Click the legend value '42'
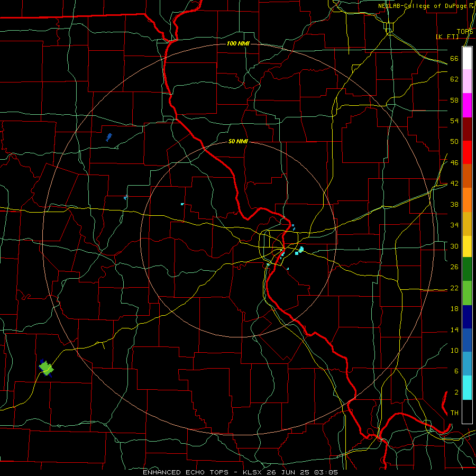 point(454,184)
